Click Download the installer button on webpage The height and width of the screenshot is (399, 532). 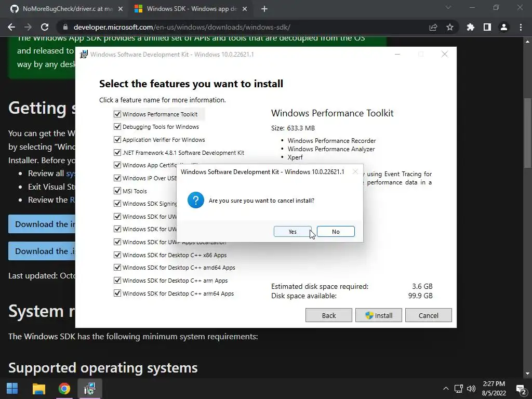(42, 224)
